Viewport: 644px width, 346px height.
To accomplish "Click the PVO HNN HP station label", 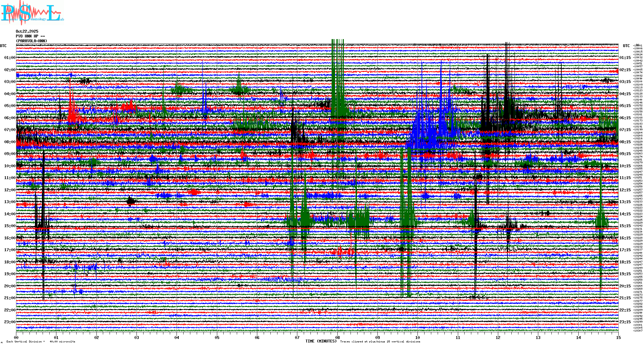I will [30, 36].
